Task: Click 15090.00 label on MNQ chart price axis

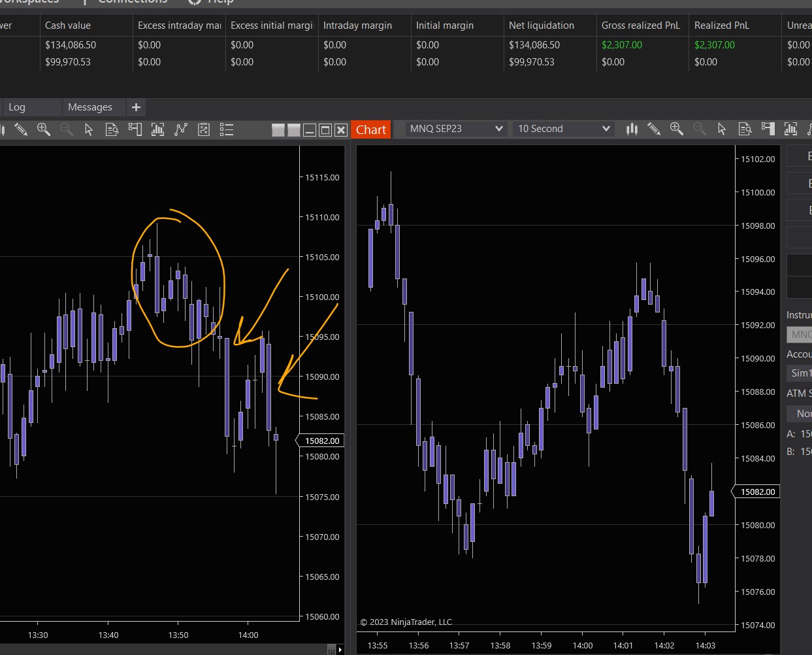Action: [758, 359]
